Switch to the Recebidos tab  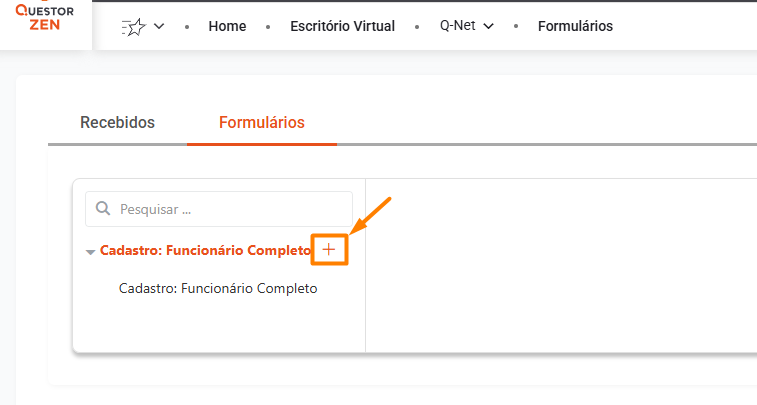[117, 123]
